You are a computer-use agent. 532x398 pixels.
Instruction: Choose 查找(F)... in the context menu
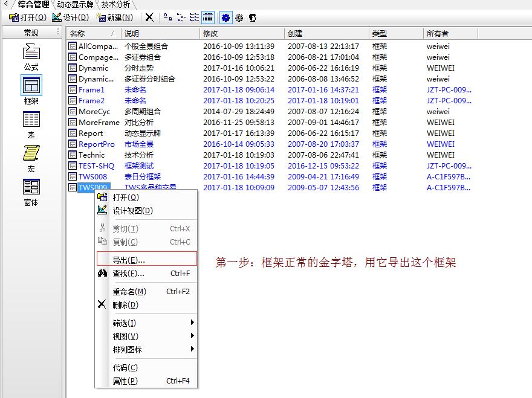tap(146, 273)
